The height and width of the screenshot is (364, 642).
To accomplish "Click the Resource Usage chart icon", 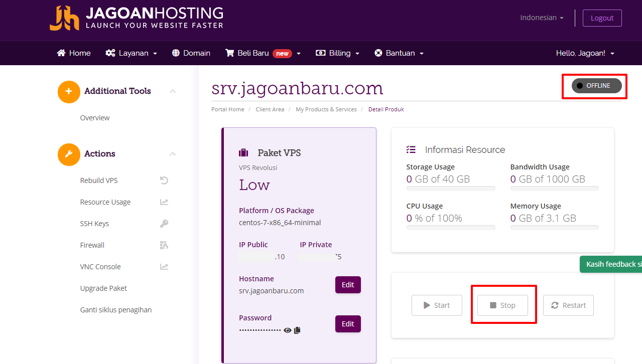I will pyautogui.click(x=164, y=202).
